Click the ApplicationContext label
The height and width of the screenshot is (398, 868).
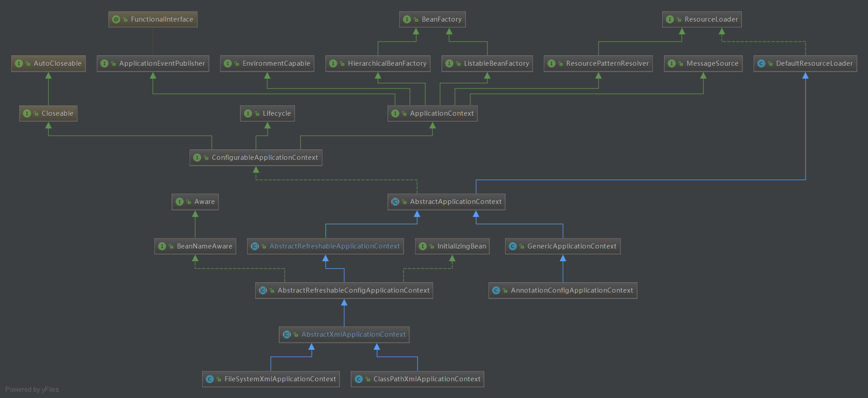point(442,113)
